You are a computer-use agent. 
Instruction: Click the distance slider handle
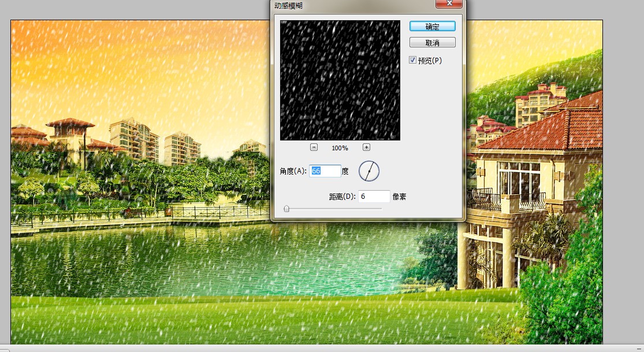(x=286, y=209)
